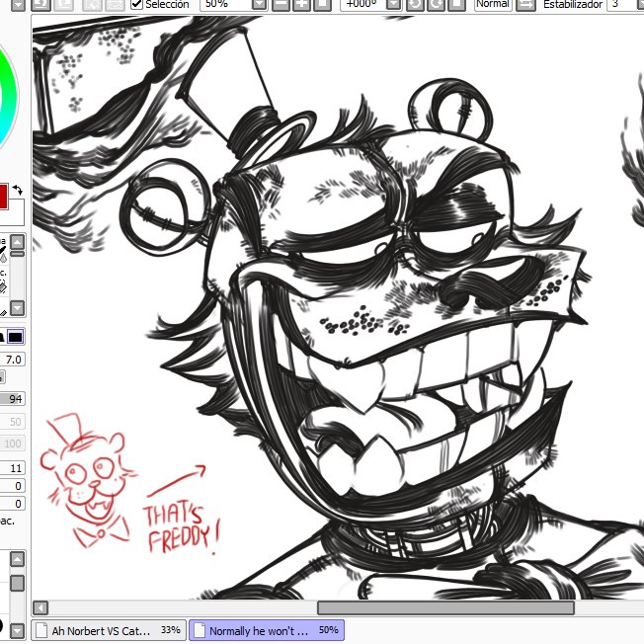
Task: Flip the view horizontally, icon beside Normal
Action: click(x=525, y=5)
